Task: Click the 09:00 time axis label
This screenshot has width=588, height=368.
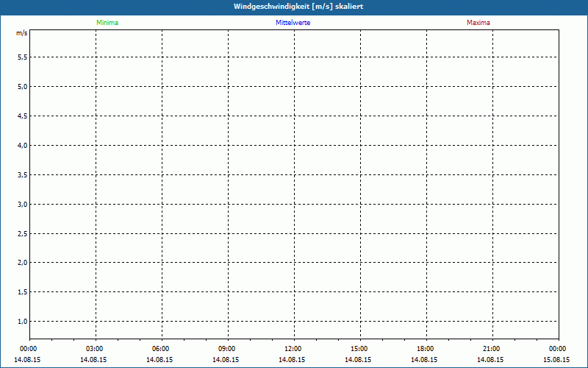Action: click(226, 349)
